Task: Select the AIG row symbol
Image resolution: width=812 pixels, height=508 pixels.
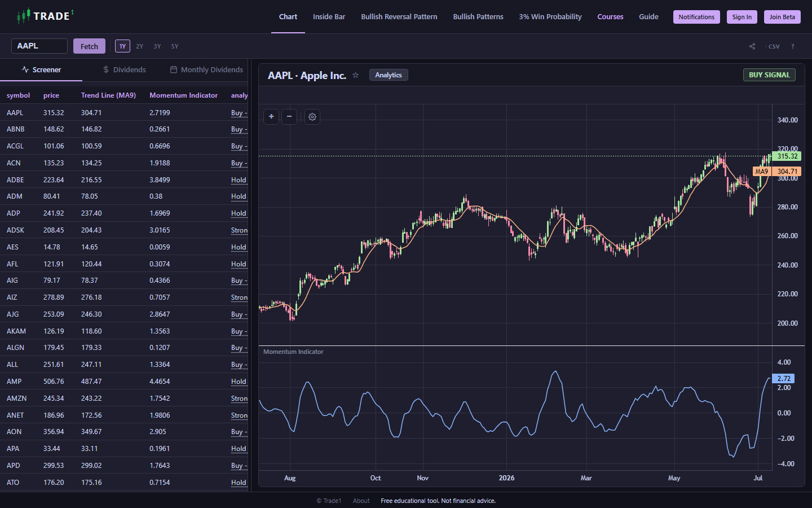Action: click(12, 281)
